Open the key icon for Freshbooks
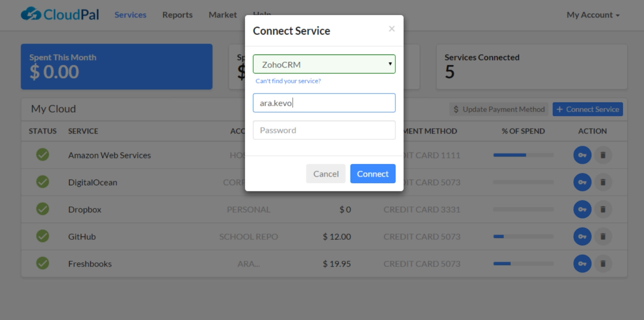644x320 pixels. [x=582, y=263]
